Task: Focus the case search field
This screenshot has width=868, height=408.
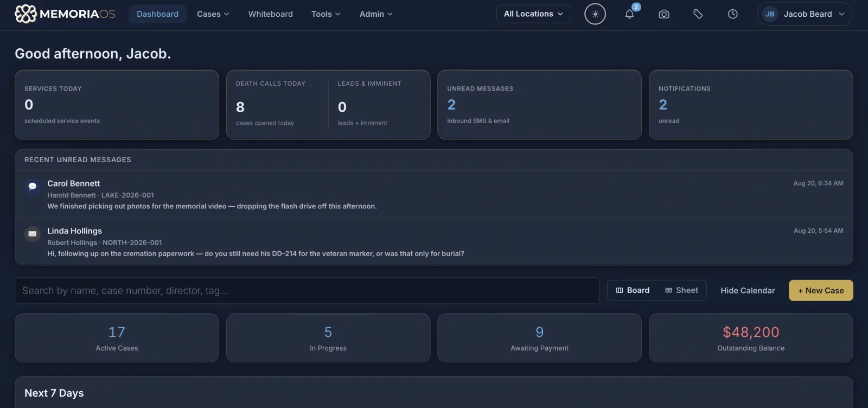Action: (307, 290)
